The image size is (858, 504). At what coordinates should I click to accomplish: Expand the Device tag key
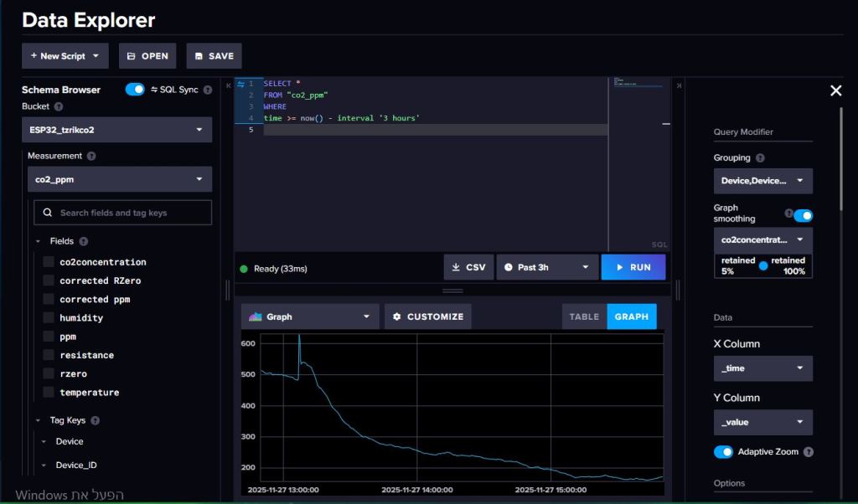[x=44, y=442]
